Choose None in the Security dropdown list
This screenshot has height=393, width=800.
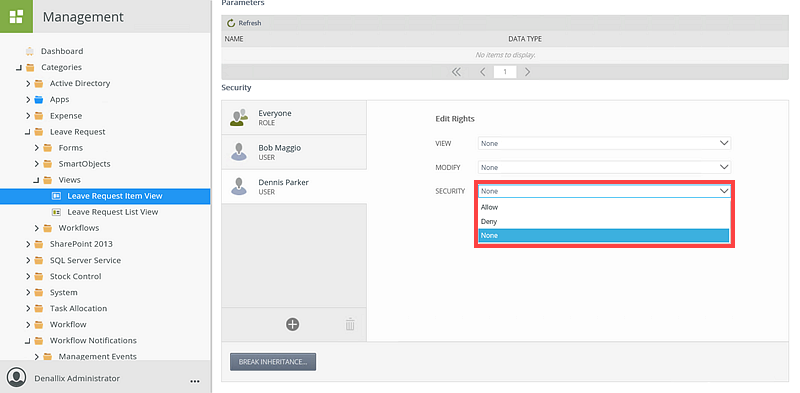pos(604,235)
